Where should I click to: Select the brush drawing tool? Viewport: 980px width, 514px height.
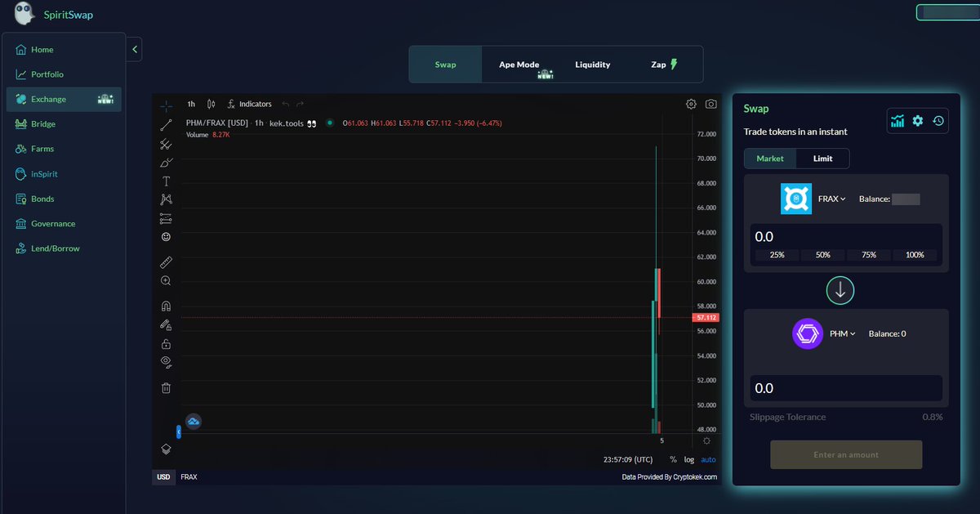point(166,163)
